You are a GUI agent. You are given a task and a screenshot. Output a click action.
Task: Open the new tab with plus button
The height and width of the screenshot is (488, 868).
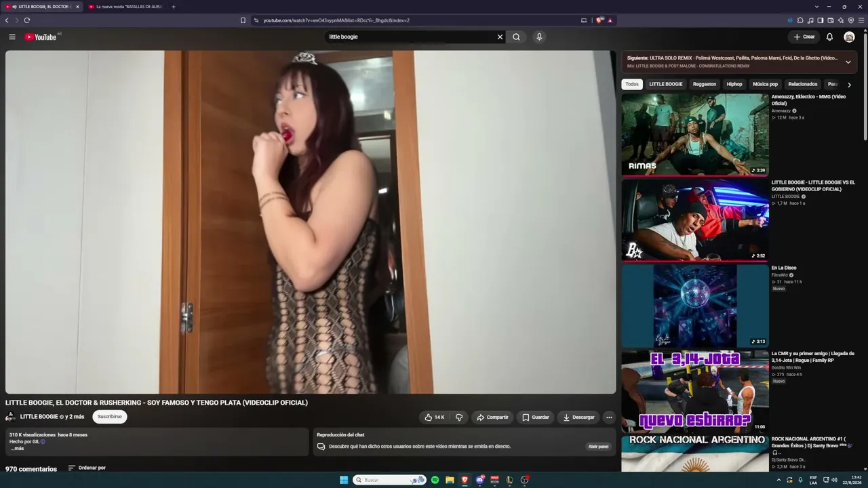pyautogui.click(x=173, y=7)
